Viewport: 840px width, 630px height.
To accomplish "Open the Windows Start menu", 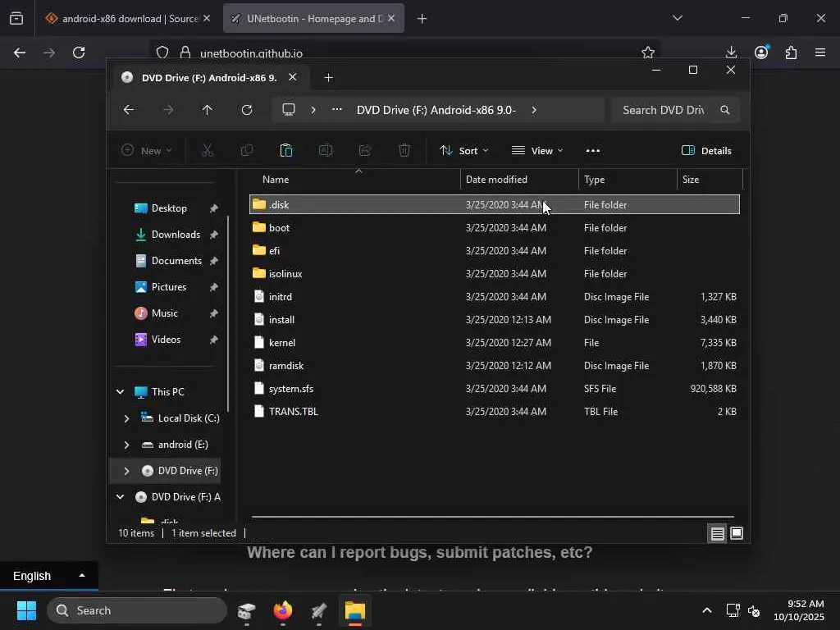I will [x=26, y=610].
